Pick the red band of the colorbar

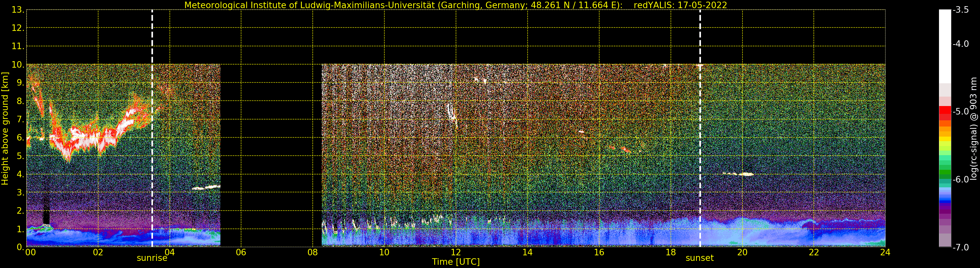click(945, 113)
